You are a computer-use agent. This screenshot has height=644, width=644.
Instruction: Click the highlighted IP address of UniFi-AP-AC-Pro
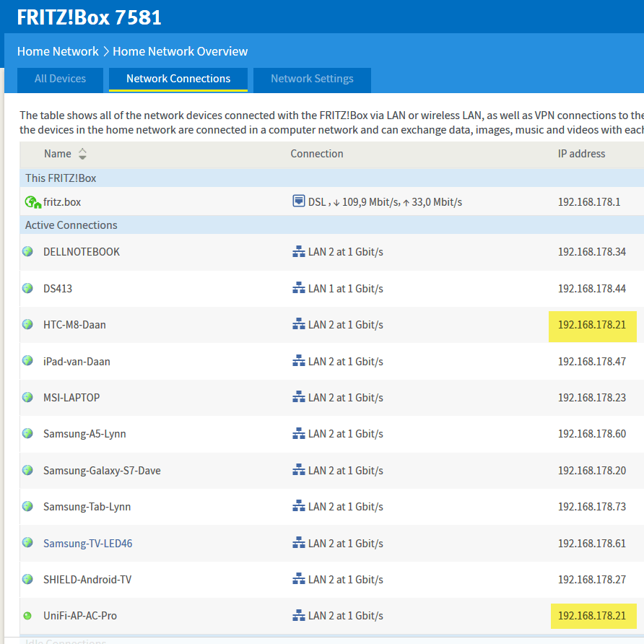(x=591, y=616)
